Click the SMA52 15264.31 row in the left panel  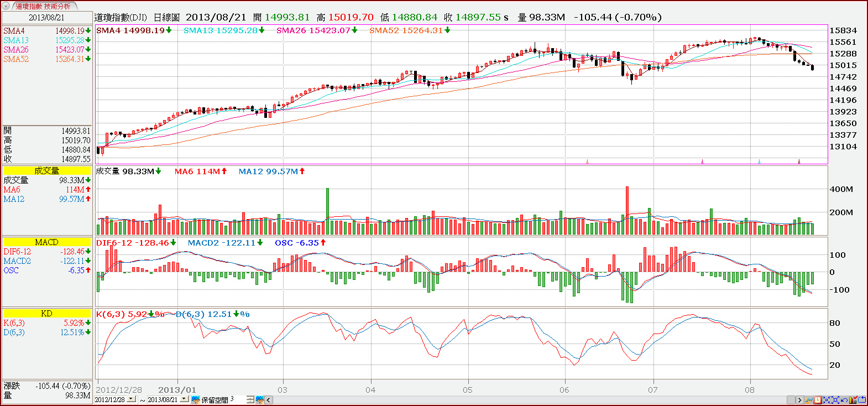tap(47, 59)
